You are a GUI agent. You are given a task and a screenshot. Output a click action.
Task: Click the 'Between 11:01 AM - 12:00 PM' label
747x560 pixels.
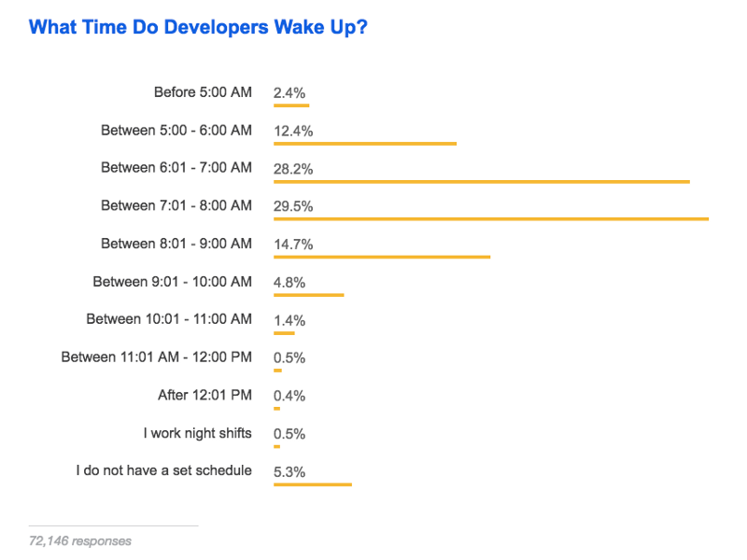click(x=157, y=357)
